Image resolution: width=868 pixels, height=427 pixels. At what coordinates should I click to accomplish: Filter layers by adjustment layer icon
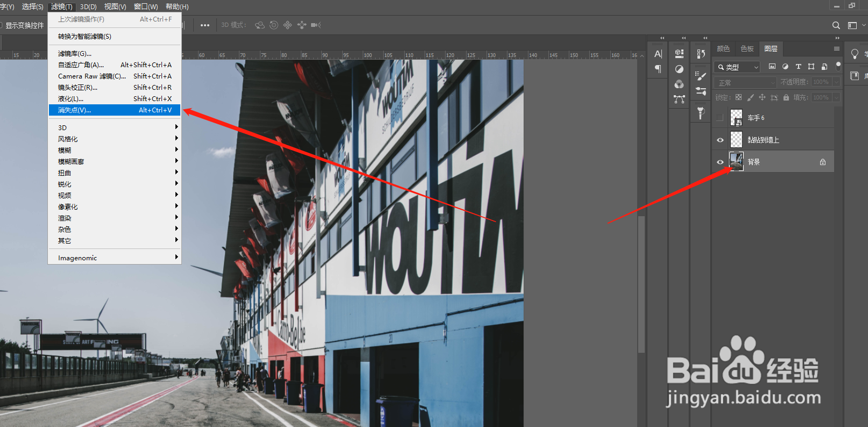pyautogui.click(x=785, y=67)
